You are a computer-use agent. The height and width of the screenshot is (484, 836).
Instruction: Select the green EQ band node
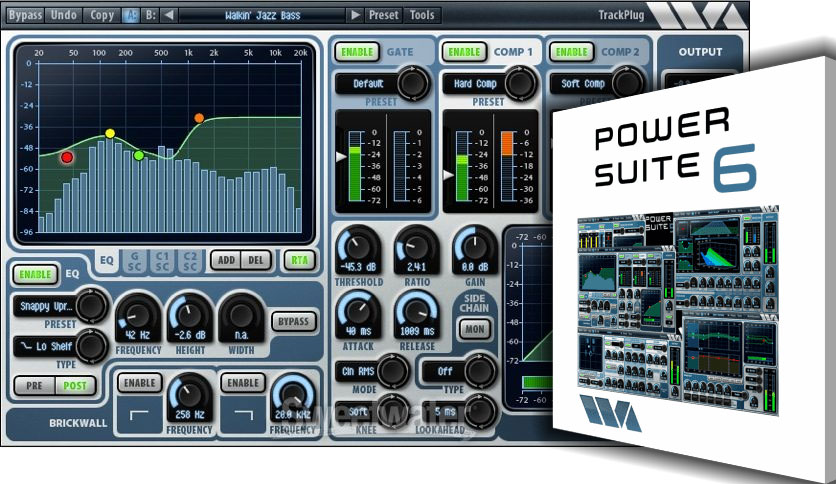pyautogui.click(x=139, y=156)
